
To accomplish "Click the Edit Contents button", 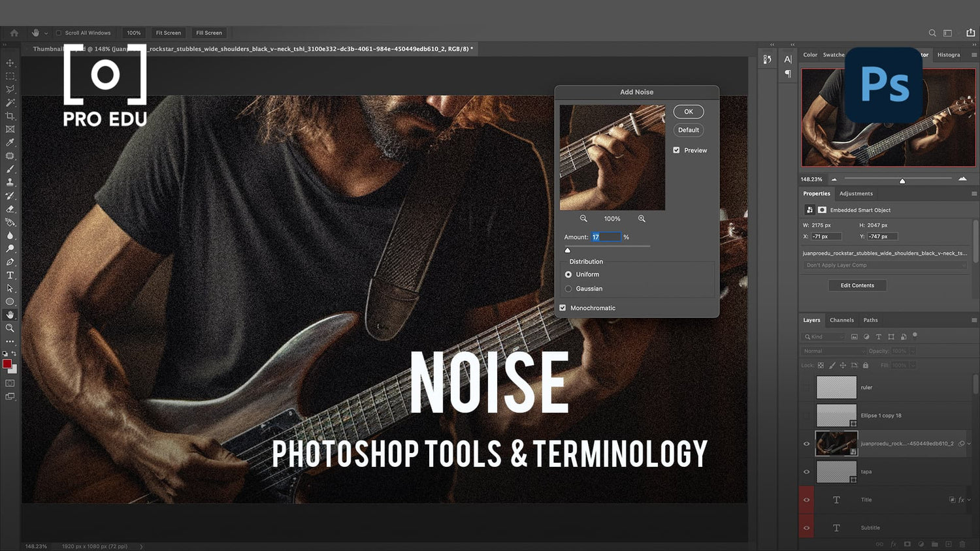I will tap(857, 285).
